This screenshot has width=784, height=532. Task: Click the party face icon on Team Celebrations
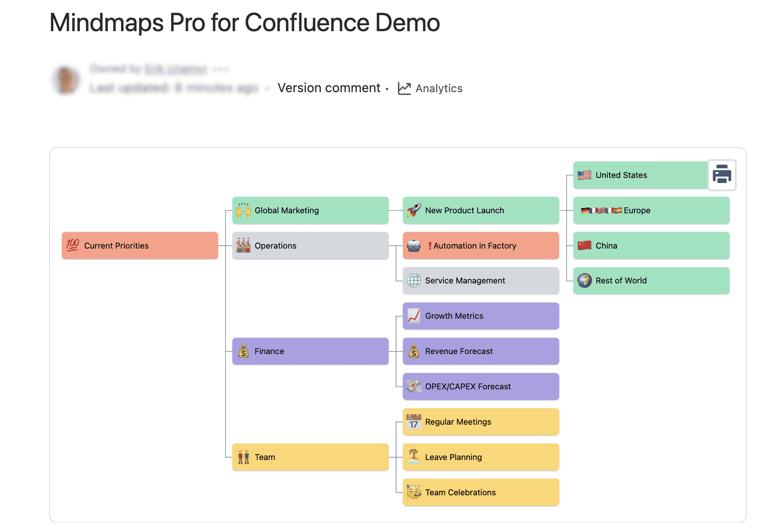(x=414, y=492)
